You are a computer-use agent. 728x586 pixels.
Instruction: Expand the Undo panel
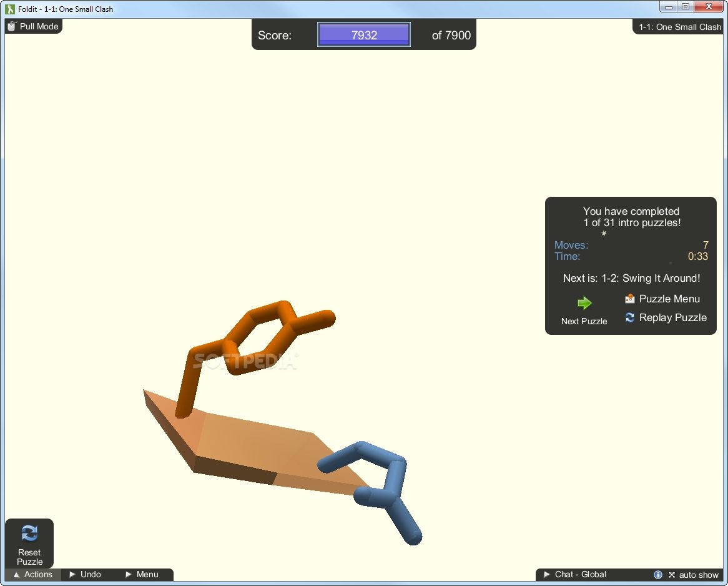(x=85, y=574)
